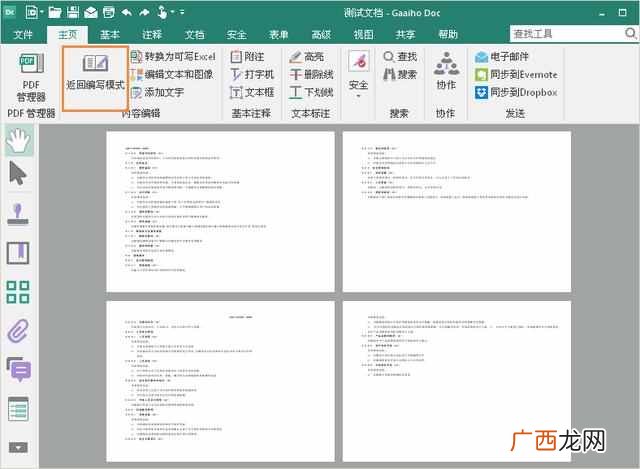Click 编辑文本和图像

(x=171, y=74)
